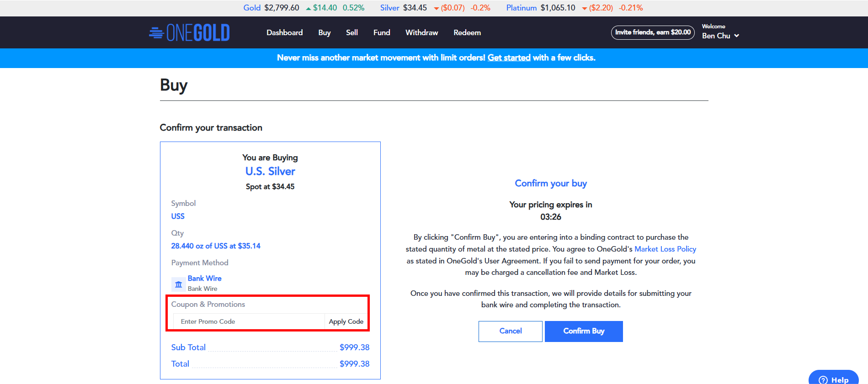Open the Withdraw nav item

click(421, 32)
